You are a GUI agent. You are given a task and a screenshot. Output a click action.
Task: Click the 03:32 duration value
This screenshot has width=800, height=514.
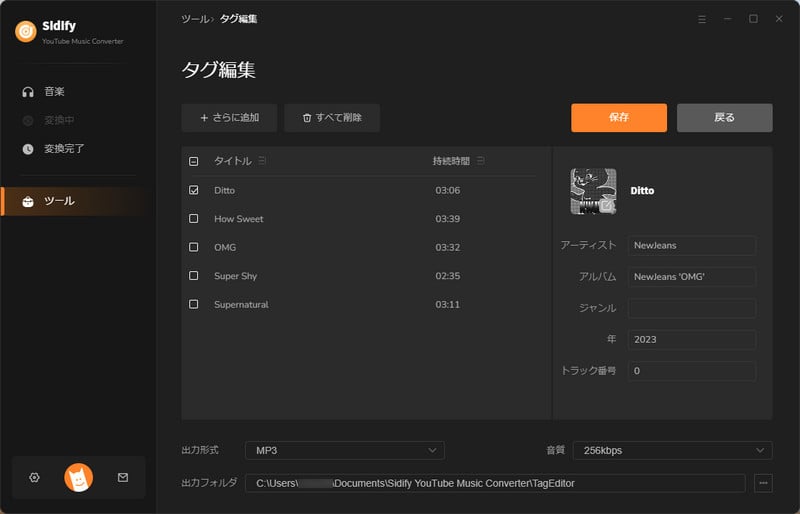[447, 248]
